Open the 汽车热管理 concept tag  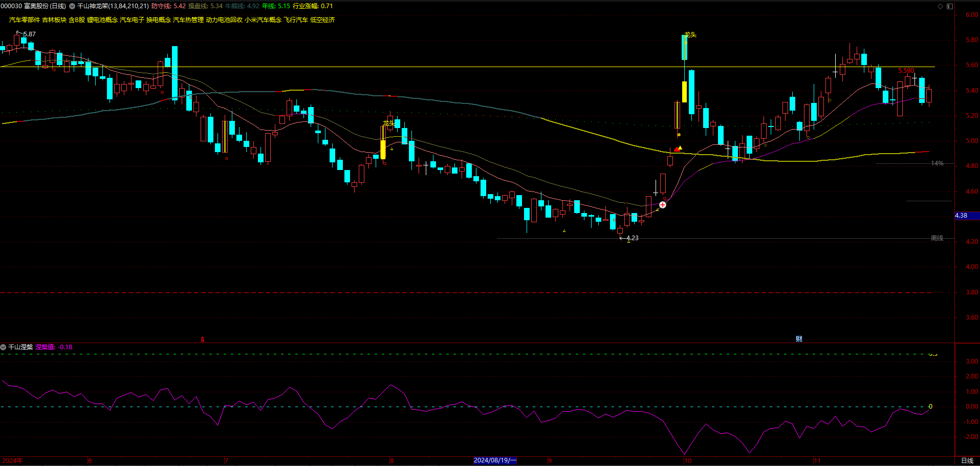click(x=188, y=20)
